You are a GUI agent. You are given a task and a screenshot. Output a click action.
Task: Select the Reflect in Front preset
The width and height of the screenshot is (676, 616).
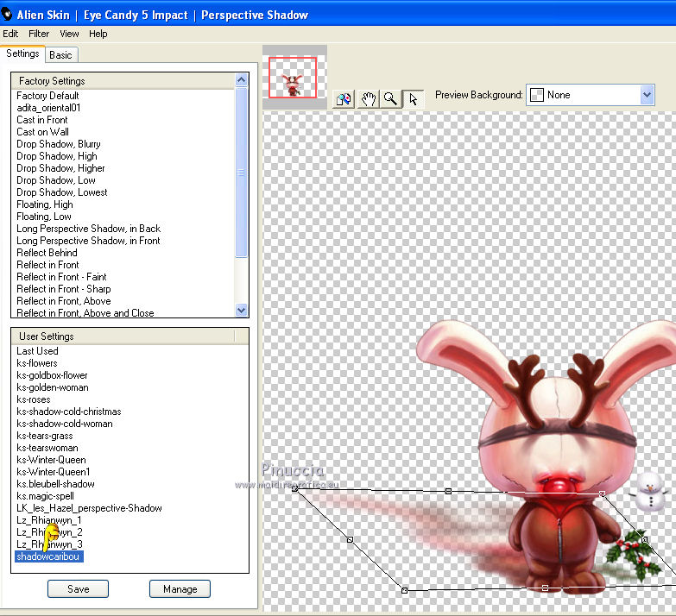(x=47, y=265)
